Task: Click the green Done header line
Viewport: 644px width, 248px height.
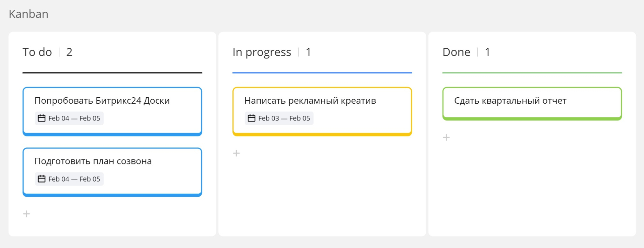Action: coord(532,72)
